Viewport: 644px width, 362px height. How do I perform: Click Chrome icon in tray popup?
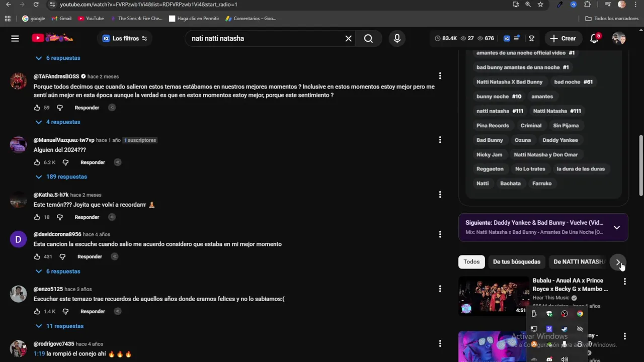(x=580, y=314)
